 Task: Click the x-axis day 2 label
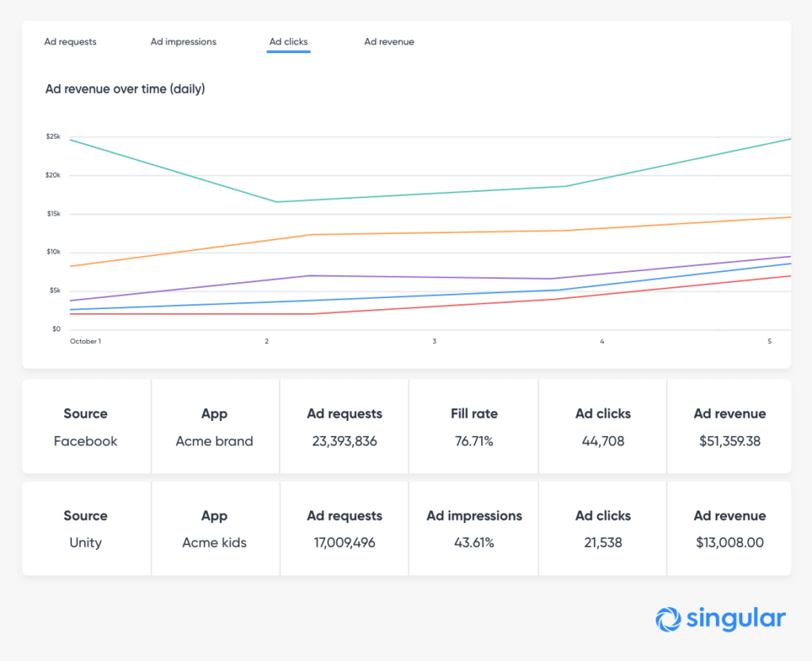tap(266, 342)
